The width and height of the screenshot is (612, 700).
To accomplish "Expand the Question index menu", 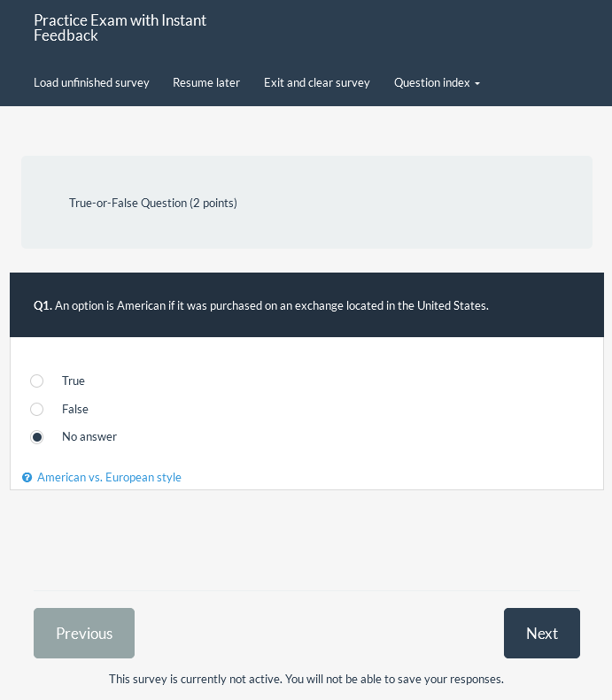I will [x=432, y=82].
